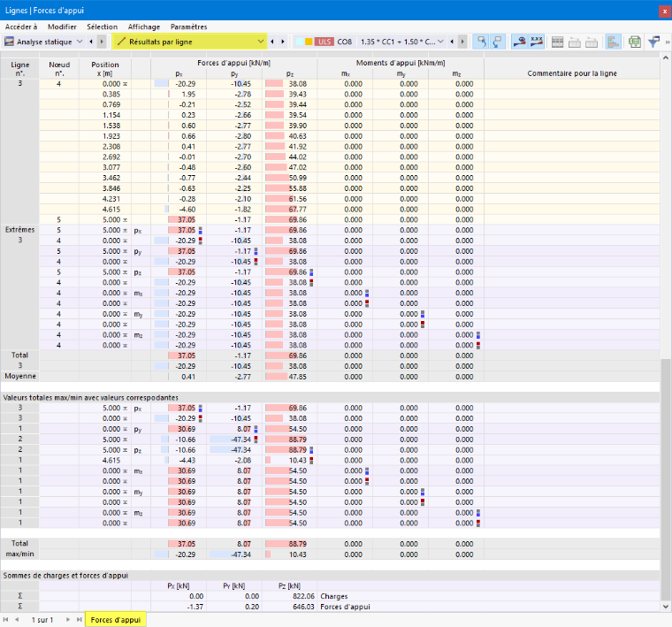Click the Forces d'appui [kN/m] column header

234,63
